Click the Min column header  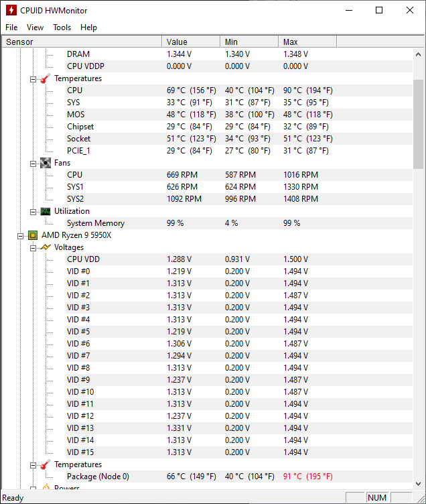[249, 42]
